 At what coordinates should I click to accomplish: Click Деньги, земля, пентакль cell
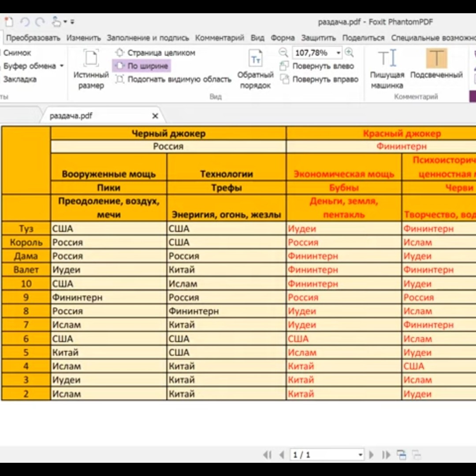pyautogui.click(x=344, y=208)
